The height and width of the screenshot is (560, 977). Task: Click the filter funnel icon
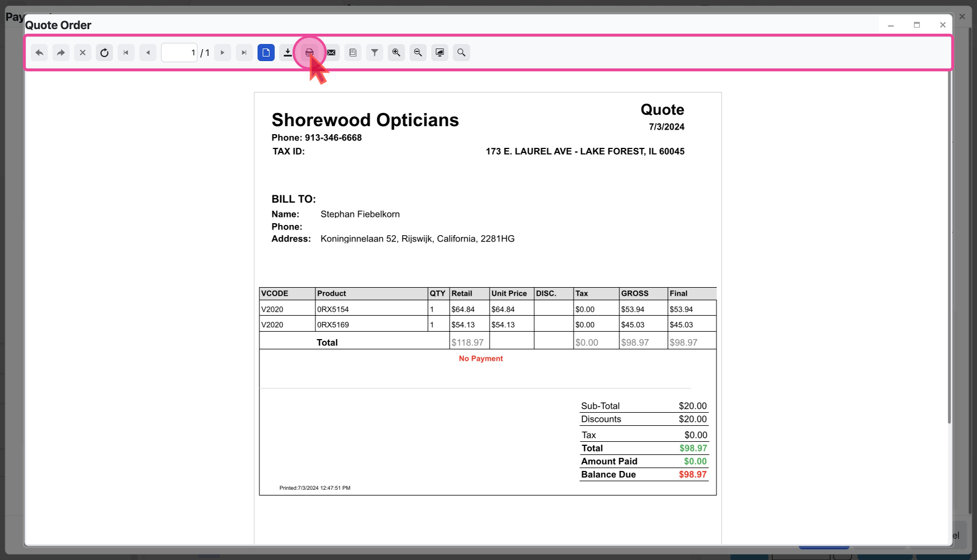(375, 53)
